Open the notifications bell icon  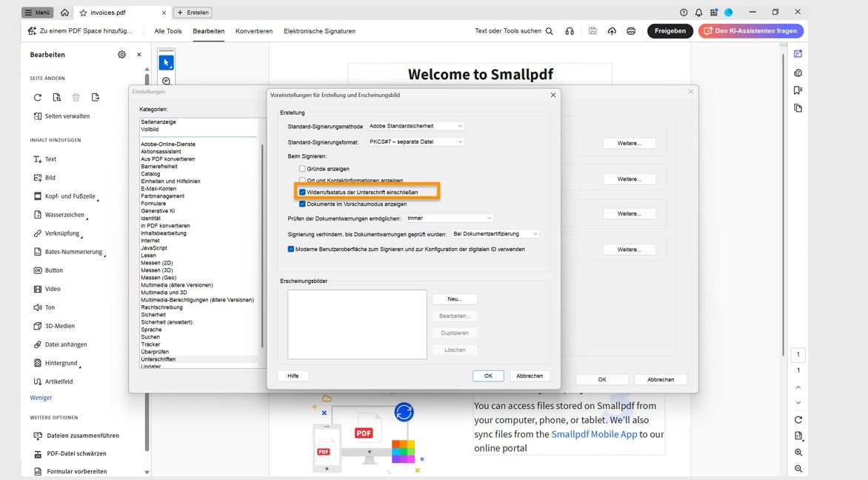[698, 12]
